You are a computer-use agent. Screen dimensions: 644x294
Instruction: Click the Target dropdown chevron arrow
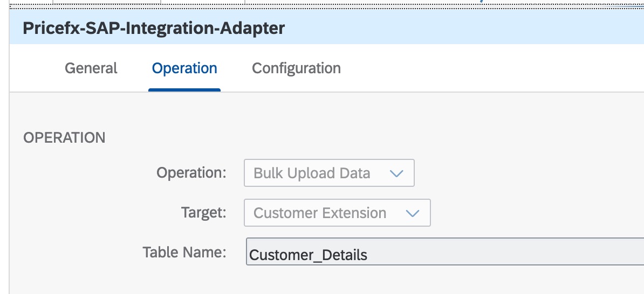coord(413,213)
